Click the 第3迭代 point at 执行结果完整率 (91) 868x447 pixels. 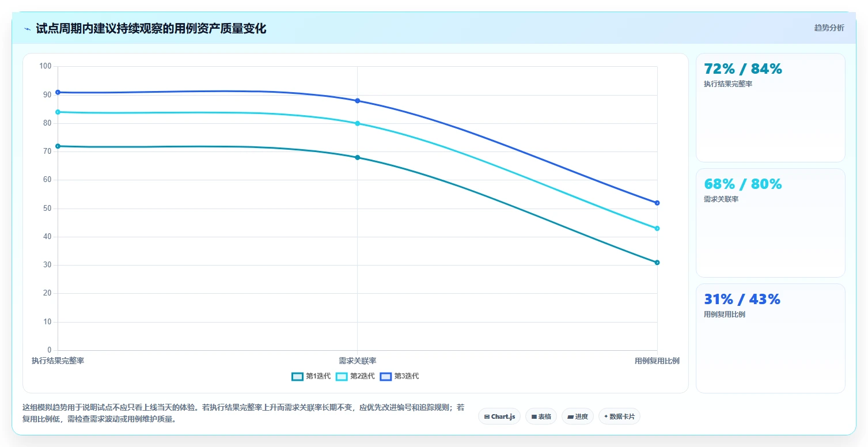pos(58,92)
